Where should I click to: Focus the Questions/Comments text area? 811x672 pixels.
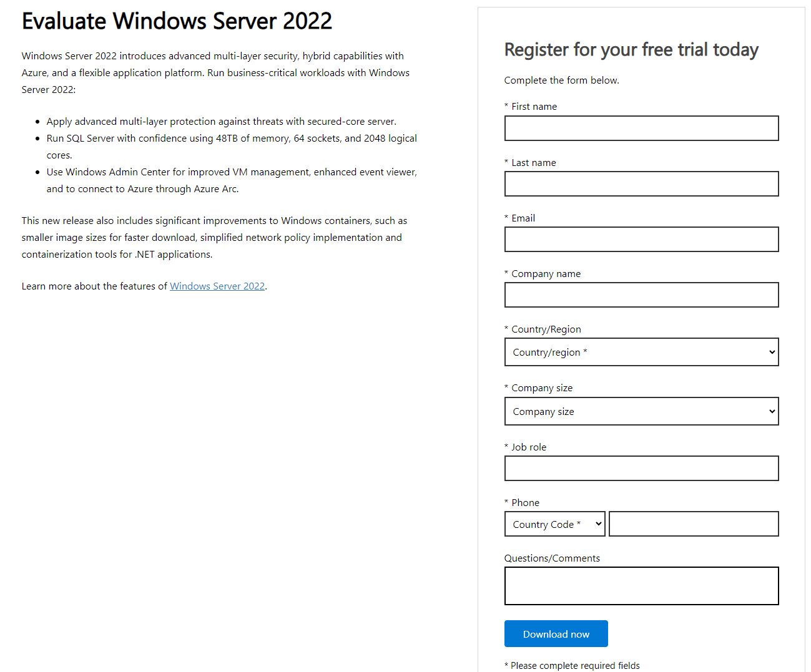click(641, 586)
